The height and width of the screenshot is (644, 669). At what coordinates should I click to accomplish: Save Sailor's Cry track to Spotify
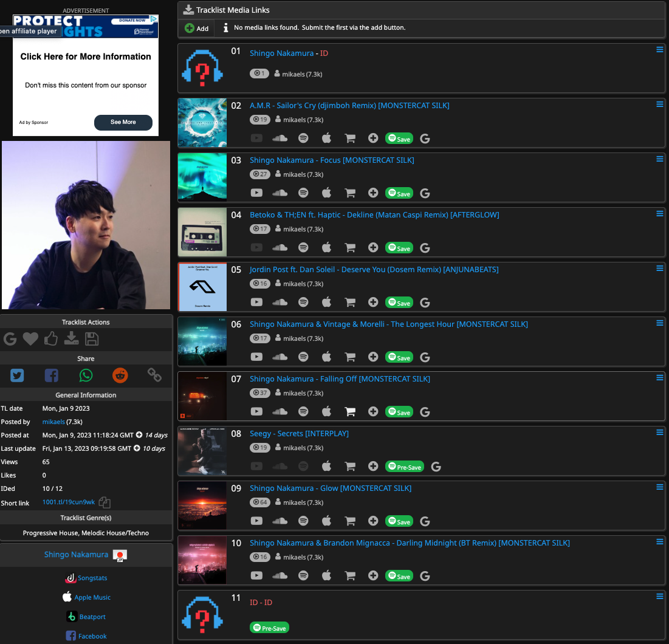click(x=399, y=139)
